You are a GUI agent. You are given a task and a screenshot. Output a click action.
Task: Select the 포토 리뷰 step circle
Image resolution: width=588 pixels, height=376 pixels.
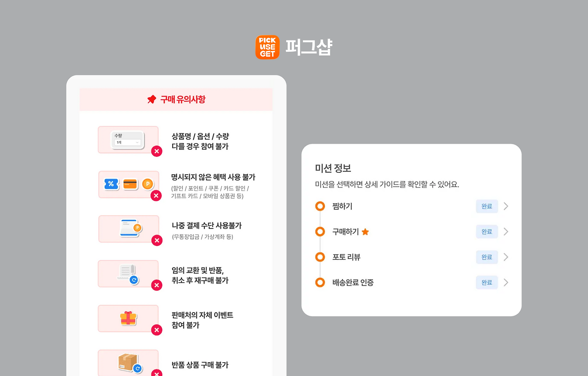point(320,257)
